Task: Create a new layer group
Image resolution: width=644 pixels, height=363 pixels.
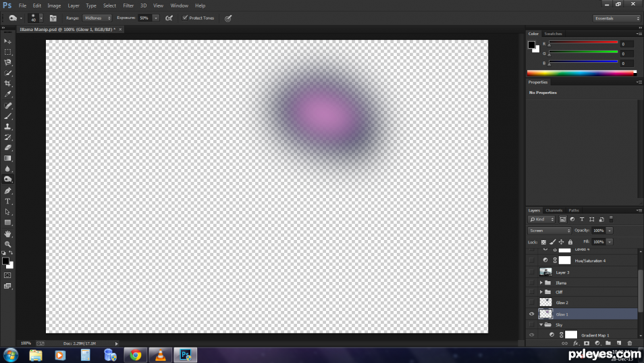Action: pyautogui.click(x=608, y=343)
